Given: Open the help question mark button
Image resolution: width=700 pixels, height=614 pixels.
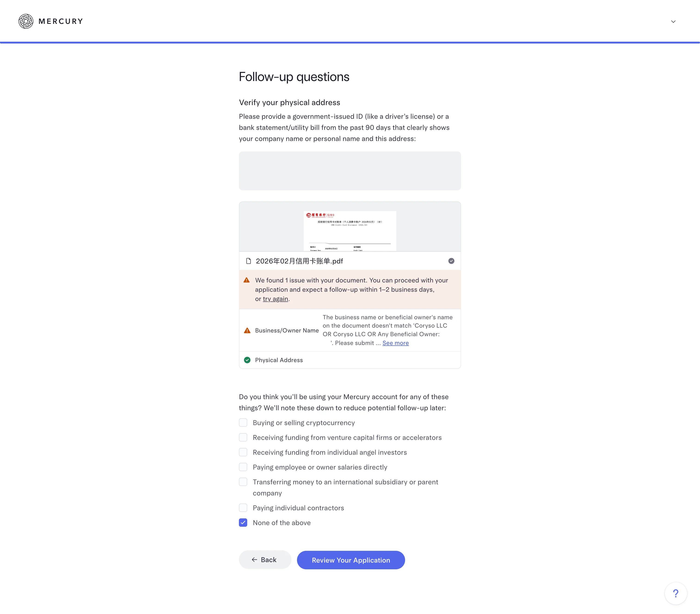Looking at the screenshot, I should (675, 593).
